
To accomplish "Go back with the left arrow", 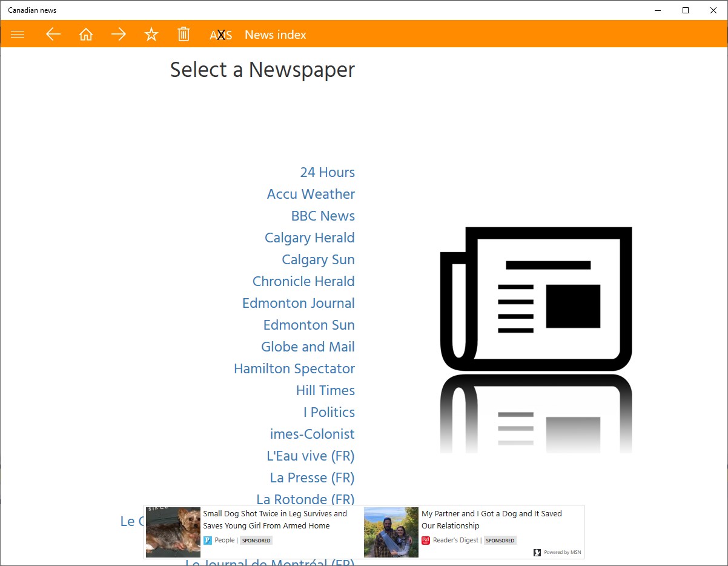I will pos(53,35).
